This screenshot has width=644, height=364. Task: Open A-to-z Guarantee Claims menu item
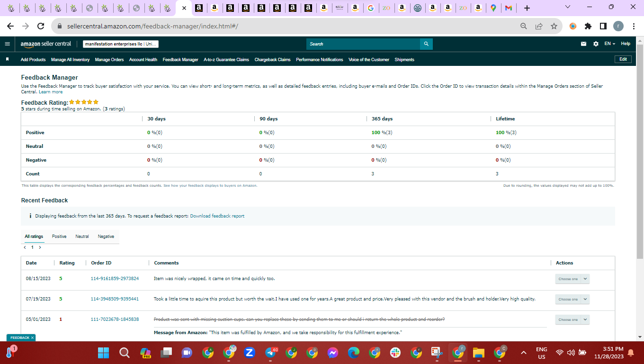226,60
